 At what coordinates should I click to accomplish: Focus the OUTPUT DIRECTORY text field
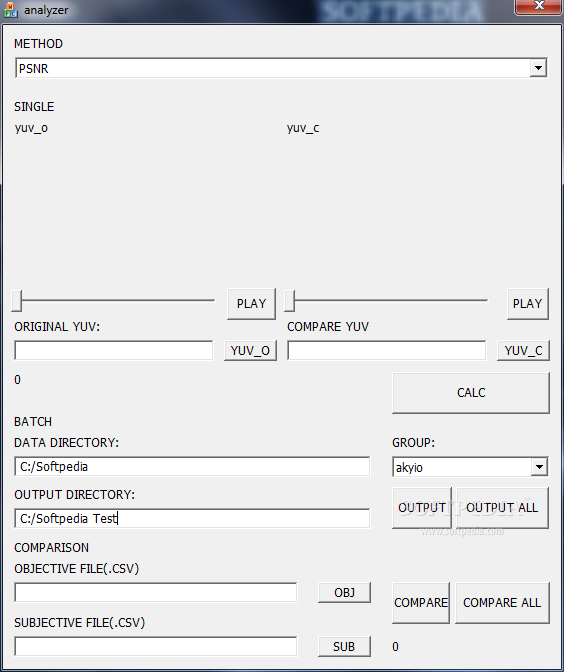pos(192,519)
